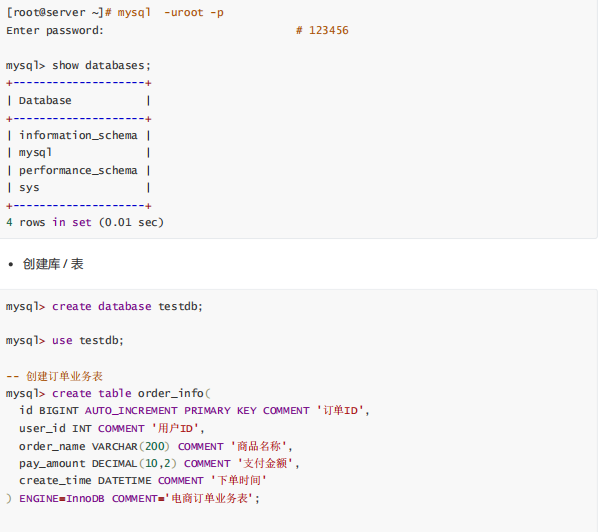
Task: Click the '下单时间' comment string
Action: (239, 481)
